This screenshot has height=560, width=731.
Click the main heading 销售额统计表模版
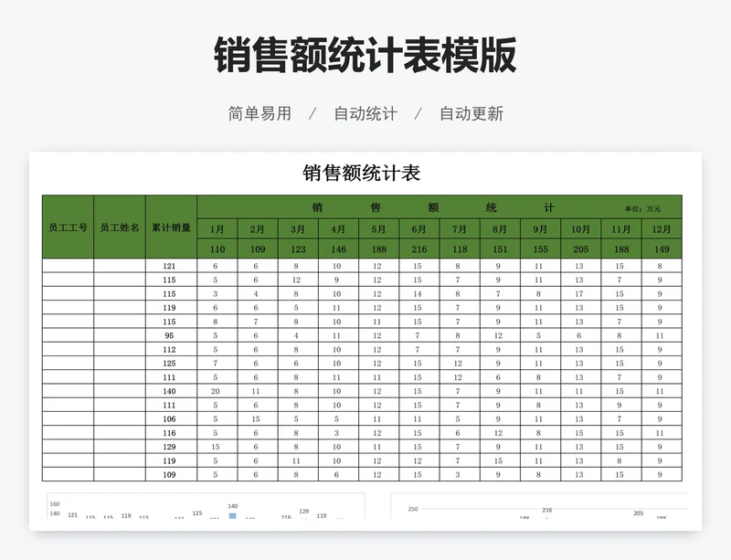[365, 56]
